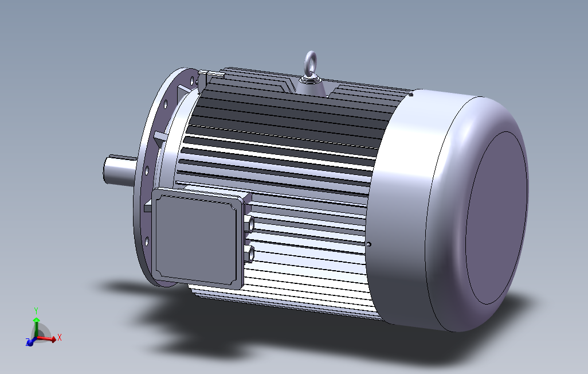The height and width of the screenshot is (374, 588).
Task: Select the lifting eye bolt on top of motor
Action: (311, 68)
